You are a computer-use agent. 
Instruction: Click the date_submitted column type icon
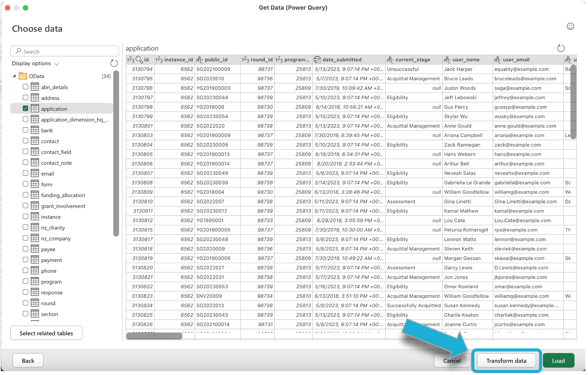point(317,60)
